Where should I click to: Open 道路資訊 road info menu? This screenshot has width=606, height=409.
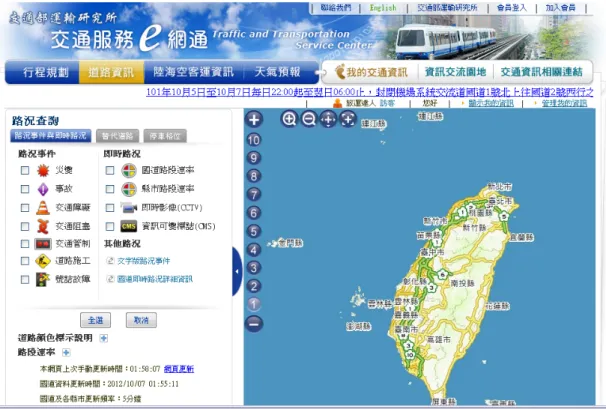pos(111,72)
